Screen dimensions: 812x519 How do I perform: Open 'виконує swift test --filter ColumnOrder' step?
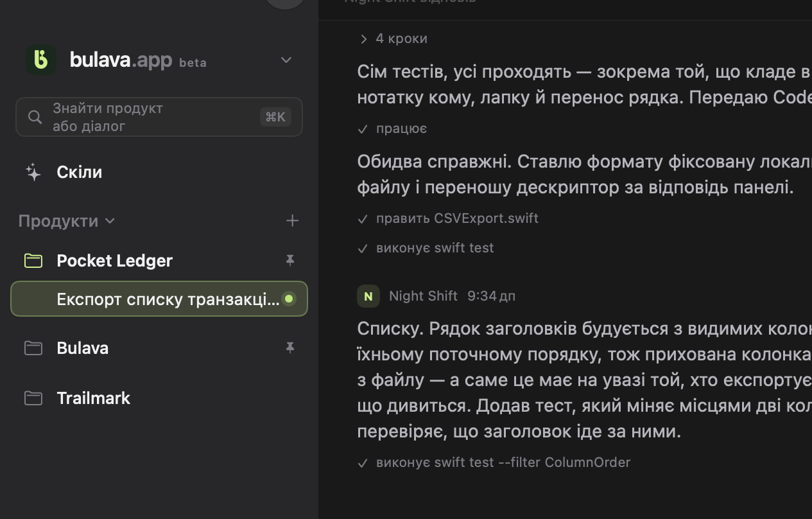pos(494,462)
